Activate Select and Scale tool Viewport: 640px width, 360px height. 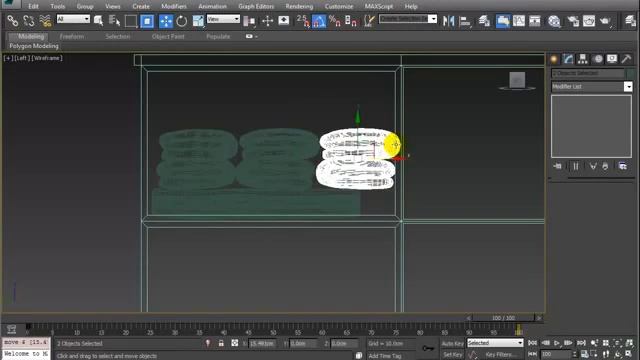[x=198, y=21]
